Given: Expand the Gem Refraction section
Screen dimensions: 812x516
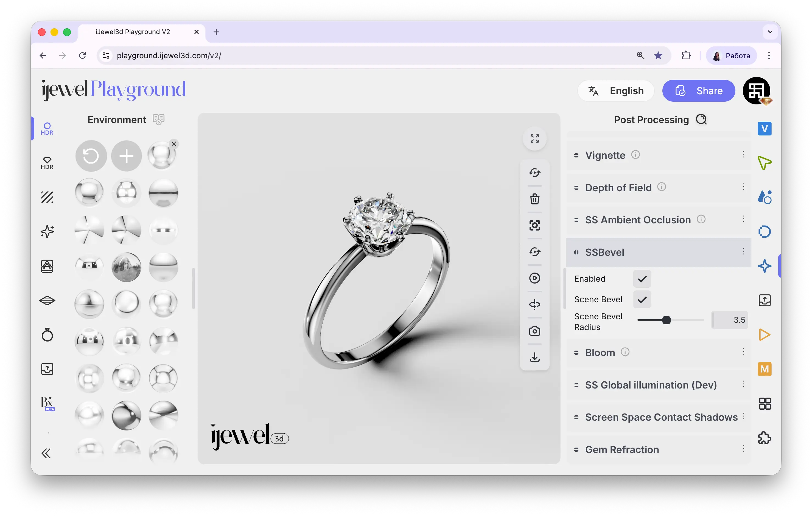Looking at the screenshot, I should click(658, 450).
